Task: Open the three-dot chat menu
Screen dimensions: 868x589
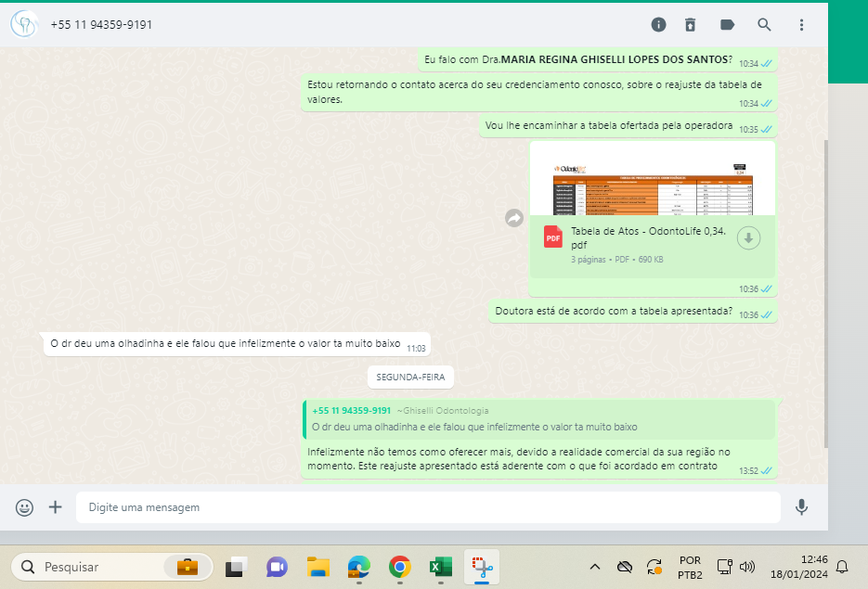Action: 801,24
